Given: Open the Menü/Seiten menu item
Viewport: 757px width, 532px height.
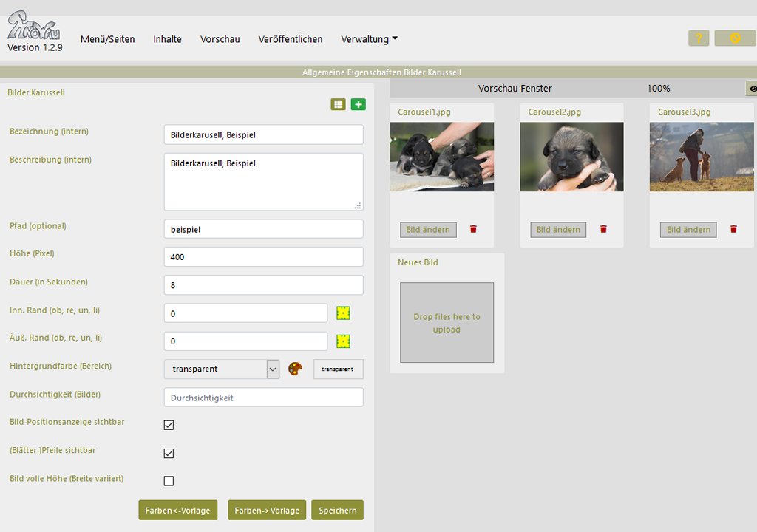Looking at the screenshot, I should pyautogui.click(x=108, y=39).
